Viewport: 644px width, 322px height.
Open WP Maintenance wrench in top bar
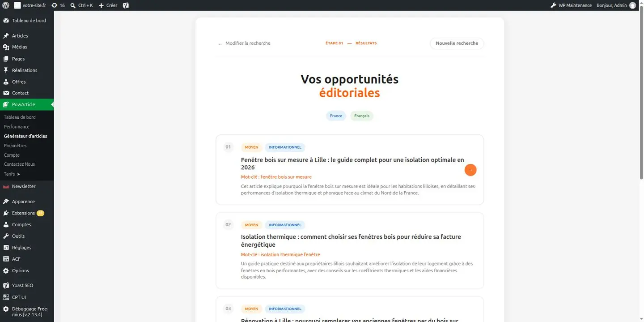(x=553, y=5)
